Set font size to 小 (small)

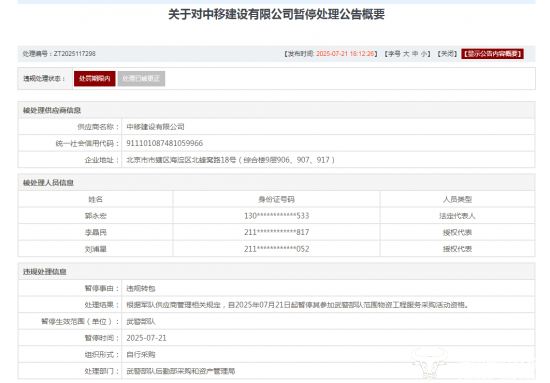[424, 54]
